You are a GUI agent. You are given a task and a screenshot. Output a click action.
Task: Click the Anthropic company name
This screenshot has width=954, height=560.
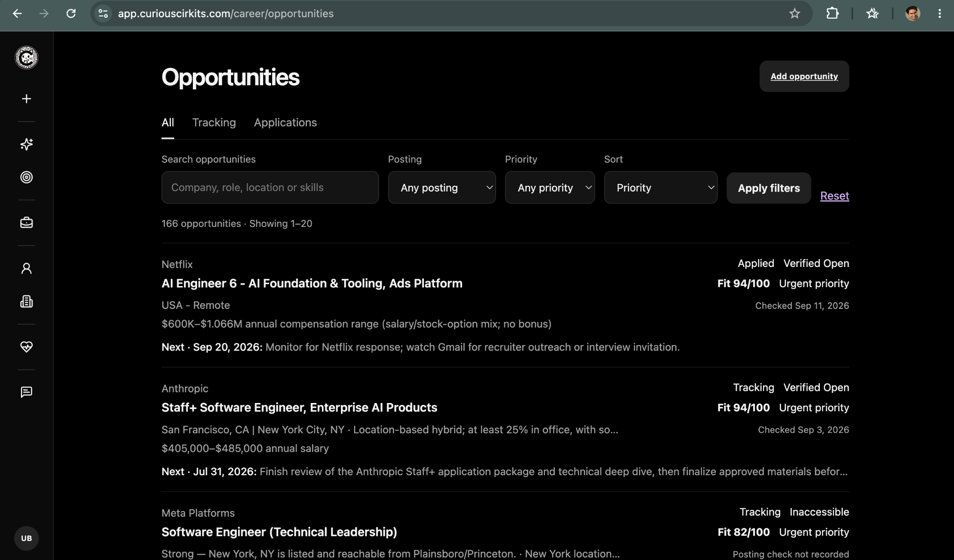(x=185, y=389)
